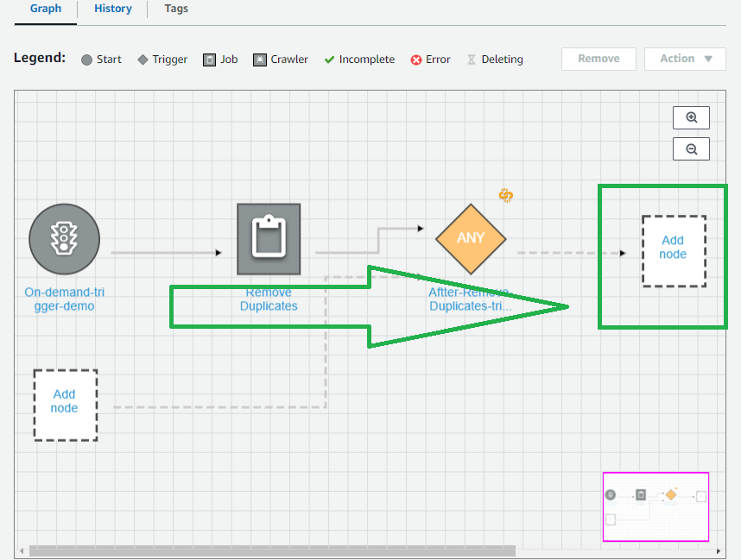The height and width of the screenshot is (560, 741).
Task: Click the Incomplete checkmark legend icon
Action: pos(329,60)
